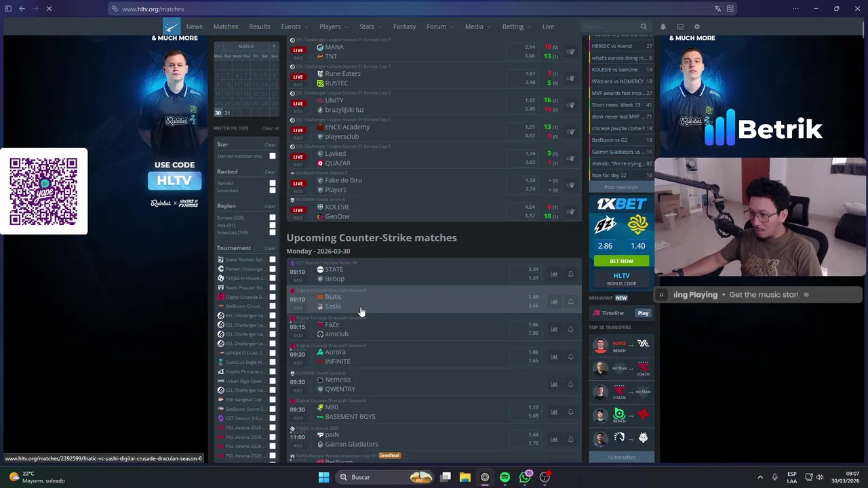Open stats chart for STATE vs Bebop

coord(554,274)
